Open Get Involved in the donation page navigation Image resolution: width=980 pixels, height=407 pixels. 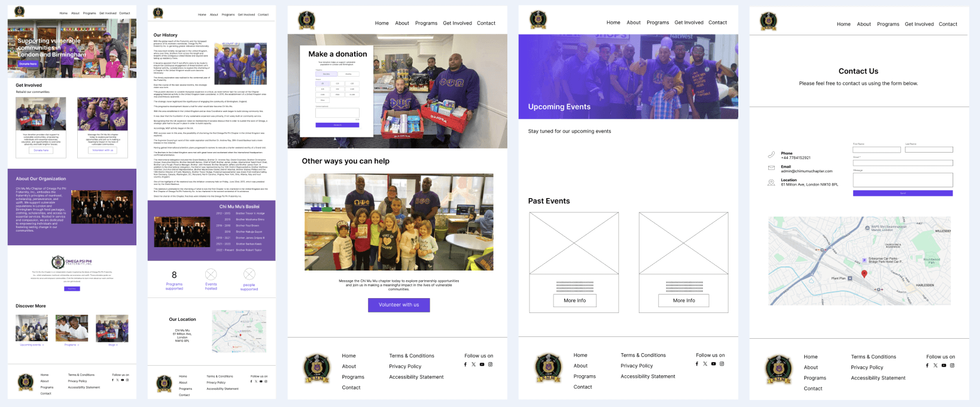coord(457,23)
